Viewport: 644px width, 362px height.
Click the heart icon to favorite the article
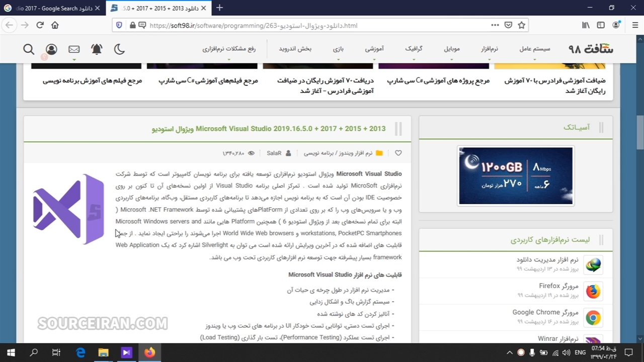[x=398, y=153]
